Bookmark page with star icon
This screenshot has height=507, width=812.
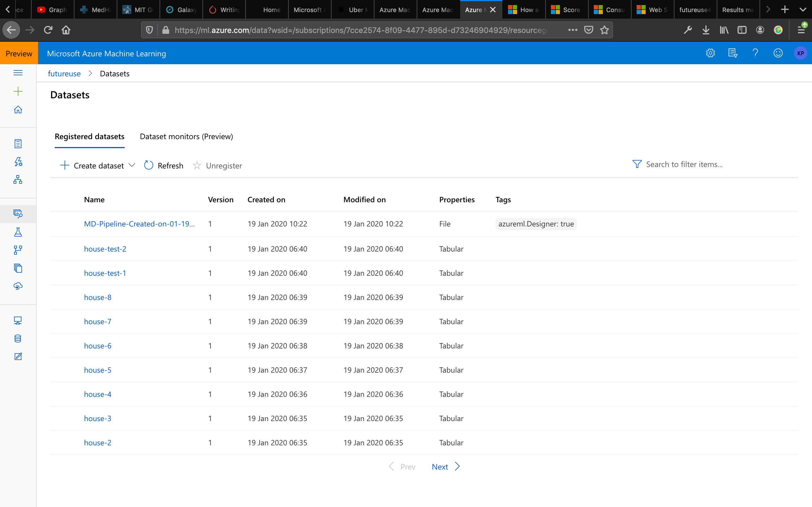point(604,30)
